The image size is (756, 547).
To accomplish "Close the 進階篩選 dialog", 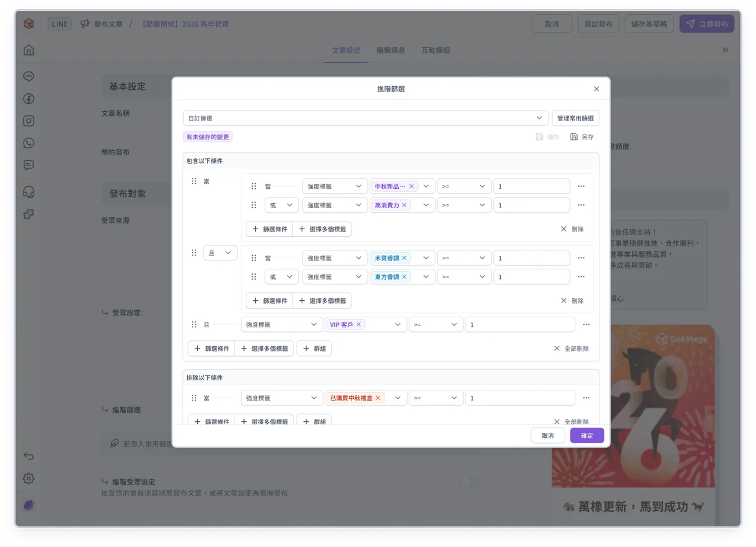I will click(597, 89).
